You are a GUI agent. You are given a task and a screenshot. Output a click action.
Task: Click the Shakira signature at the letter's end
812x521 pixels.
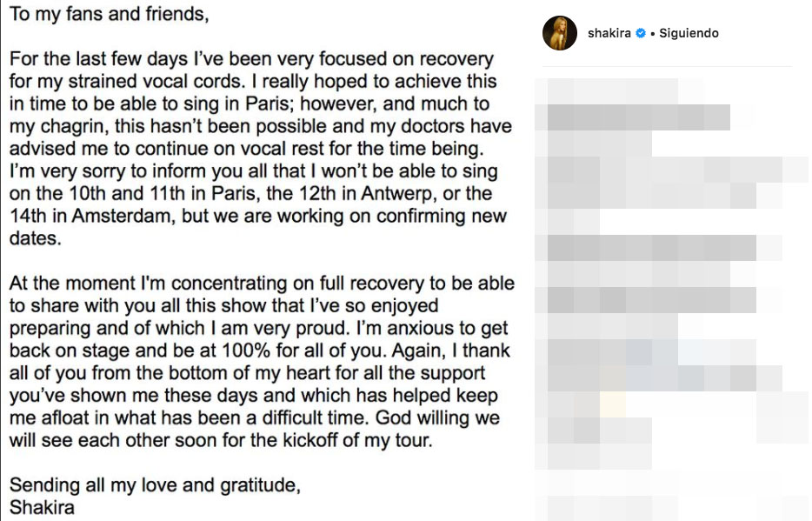click(x=42, y=507)
